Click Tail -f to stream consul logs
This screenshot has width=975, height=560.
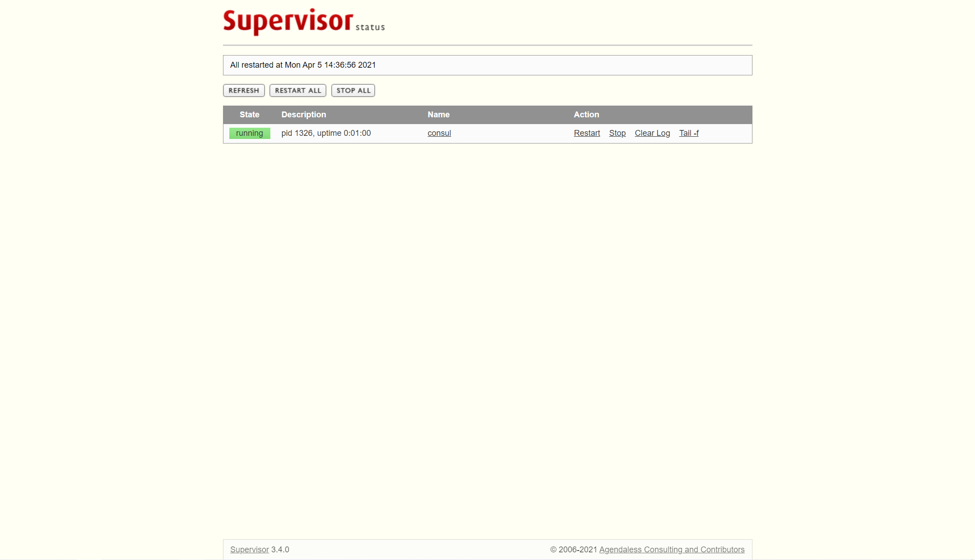(689, 133)
